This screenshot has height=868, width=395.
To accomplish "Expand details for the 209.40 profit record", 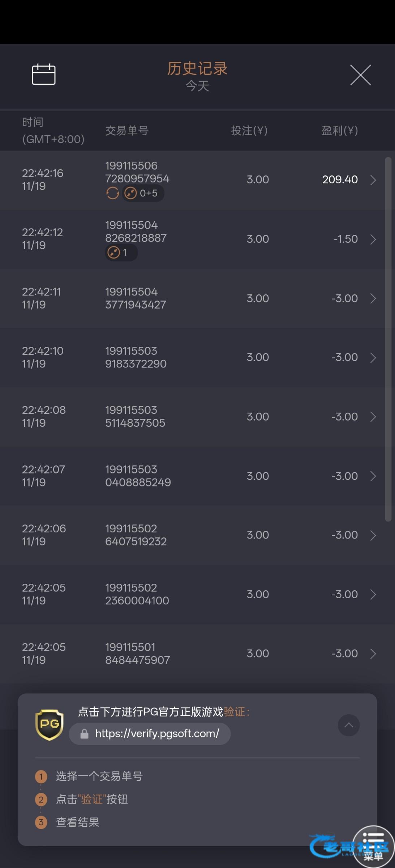I will [373, 180].
